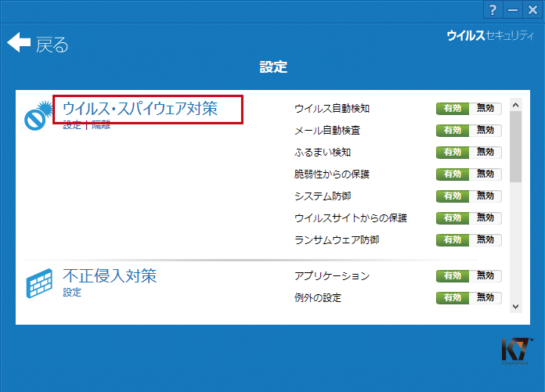Enable 例外の設定 with 有効

point(453,297)
